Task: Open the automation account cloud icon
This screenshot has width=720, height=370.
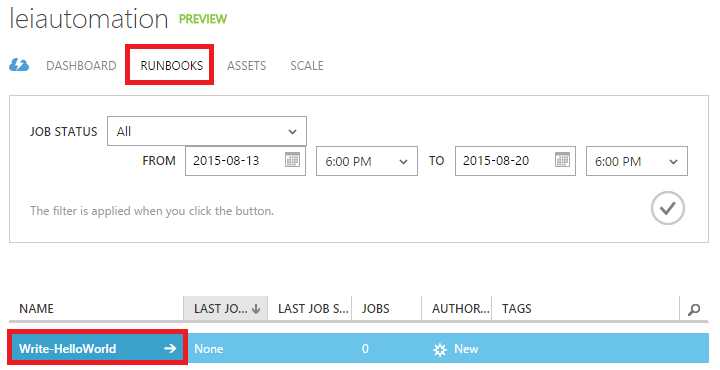Action: point(19,66)
